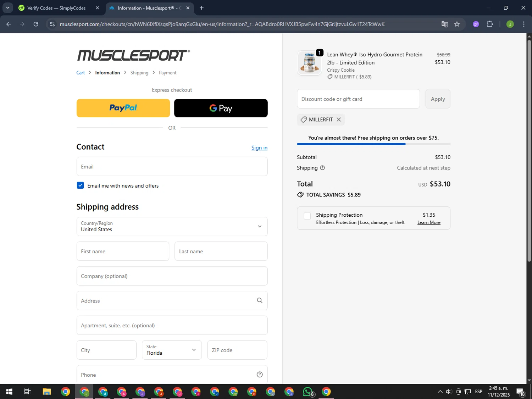Click the free shipping progress bar
532x399 pixels.
click(x=373, y=144)
